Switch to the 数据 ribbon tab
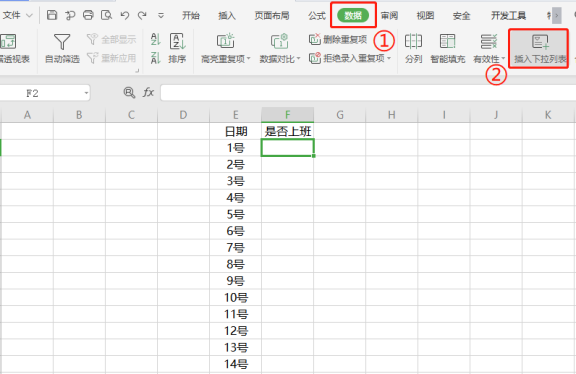 [353, 15]
